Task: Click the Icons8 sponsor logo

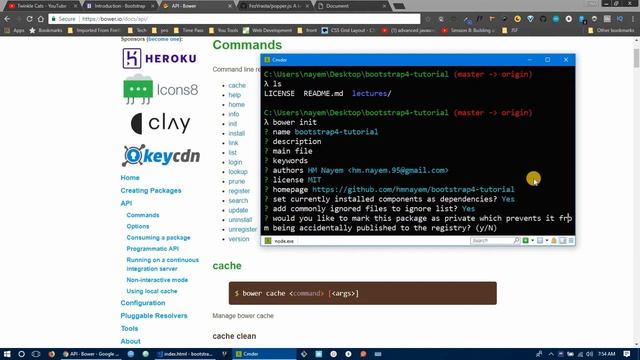Action: click(160, 89)
